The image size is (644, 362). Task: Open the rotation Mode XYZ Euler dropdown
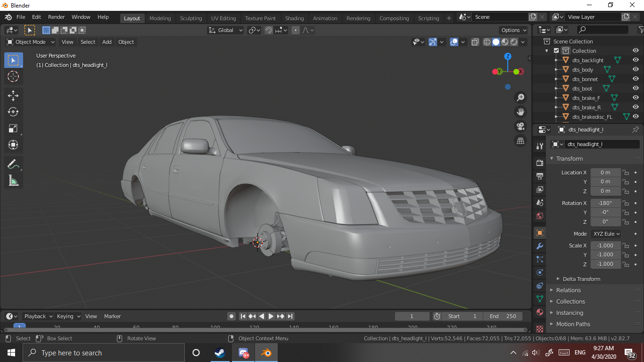[x=606, y=234]
